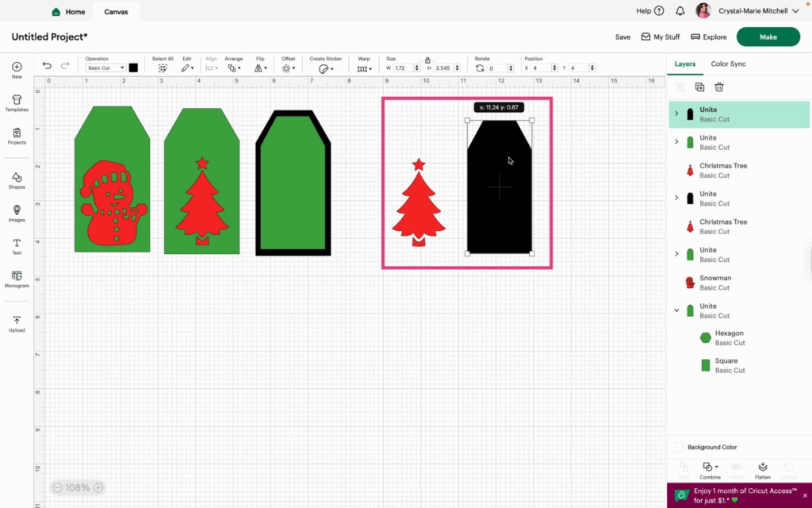Select the first Christmas Tree layer

[x=738, y=171]
